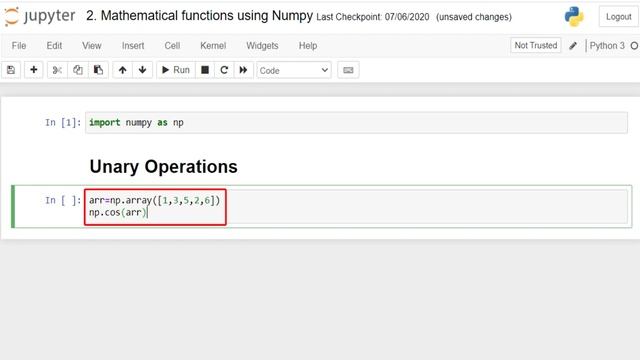Click the Not Trusted button
This screenshot has width=640, height=360.
(x=536, y=45)
